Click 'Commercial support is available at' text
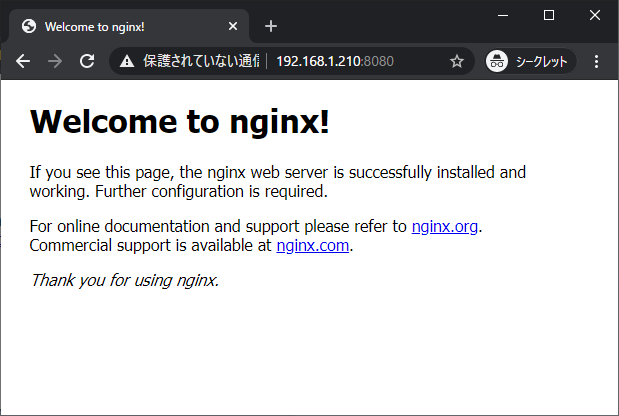This screenshot has width=619, height=416. (x=150, y=245)
